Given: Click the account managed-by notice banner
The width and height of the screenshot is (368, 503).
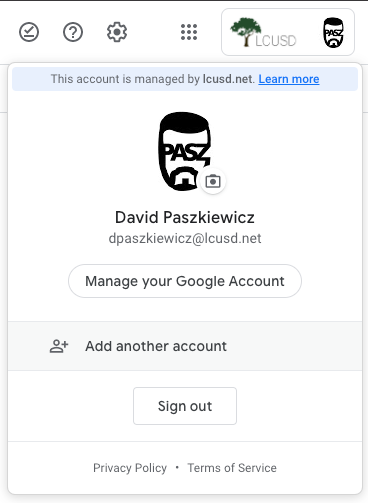Looking at the screenshot, I should pos(185,79).
